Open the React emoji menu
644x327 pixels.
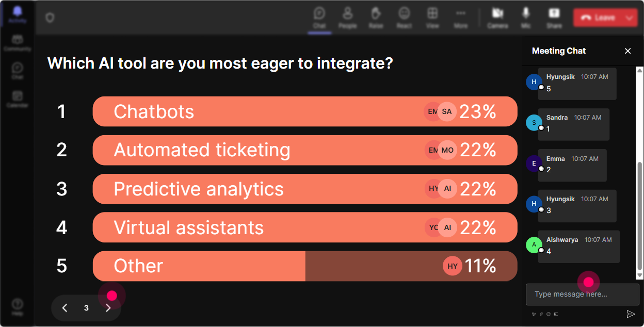404,17
